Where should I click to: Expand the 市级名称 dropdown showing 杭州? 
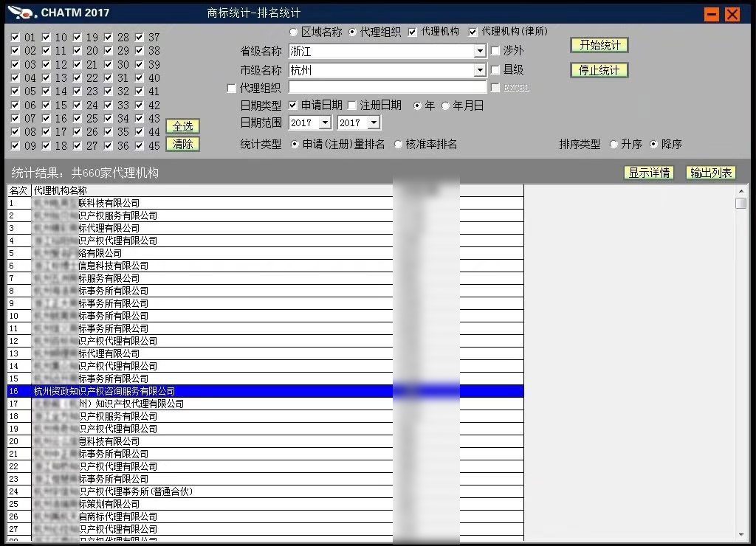coord(480,71)
